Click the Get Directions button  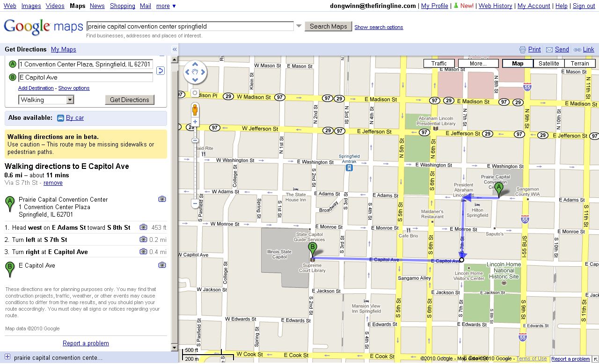pyautogui.click(x=129, y=100)
